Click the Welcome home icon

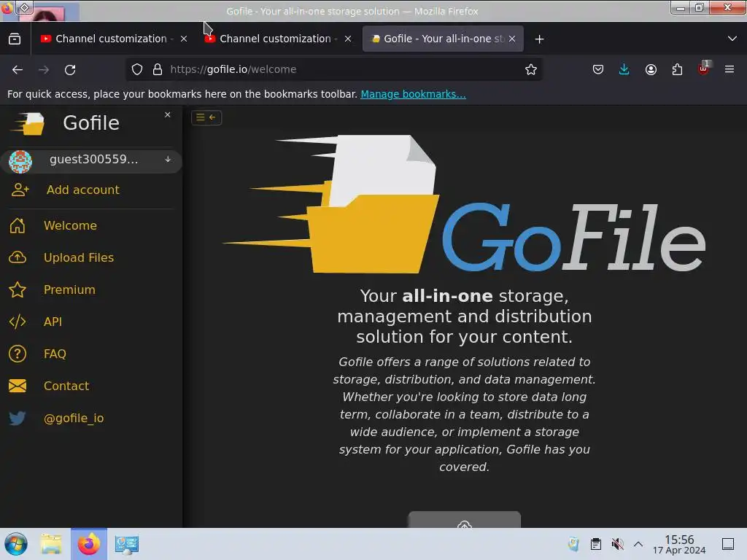[18, 226]
